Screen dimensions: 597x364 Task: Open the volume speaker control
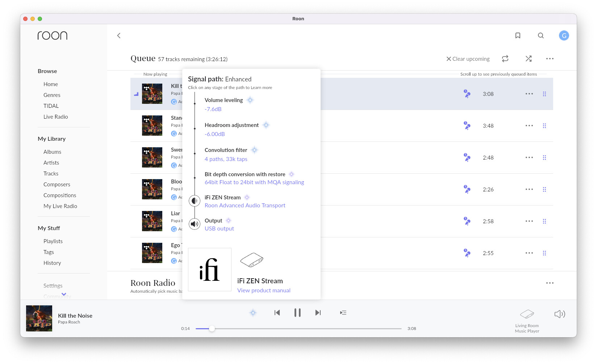pyautogui.click(x=560, y=314)
